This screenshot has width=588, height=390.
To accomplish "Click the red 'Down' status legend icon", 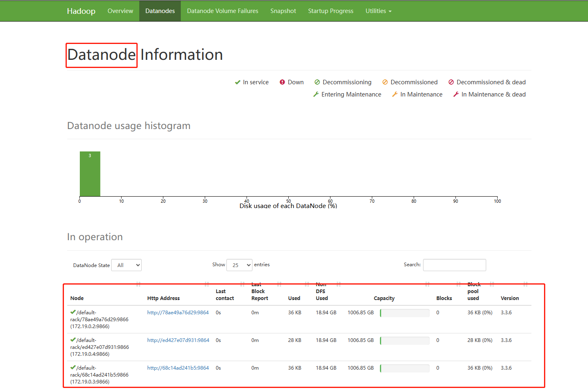I will 283,82.
